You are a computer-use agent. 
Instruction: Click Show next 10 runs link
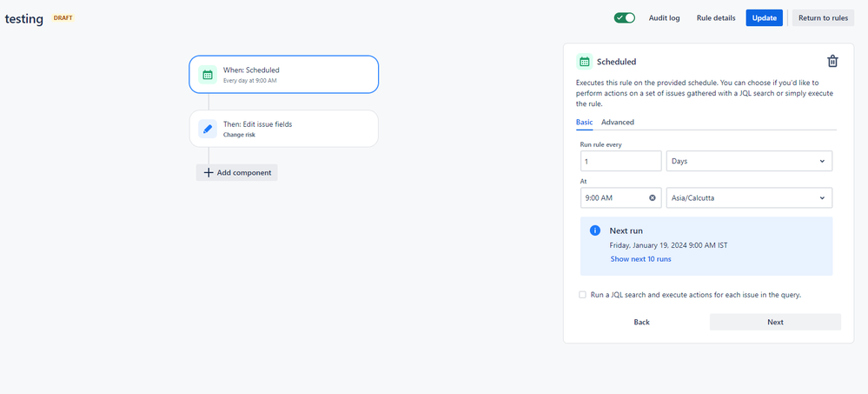click(641, 259)
